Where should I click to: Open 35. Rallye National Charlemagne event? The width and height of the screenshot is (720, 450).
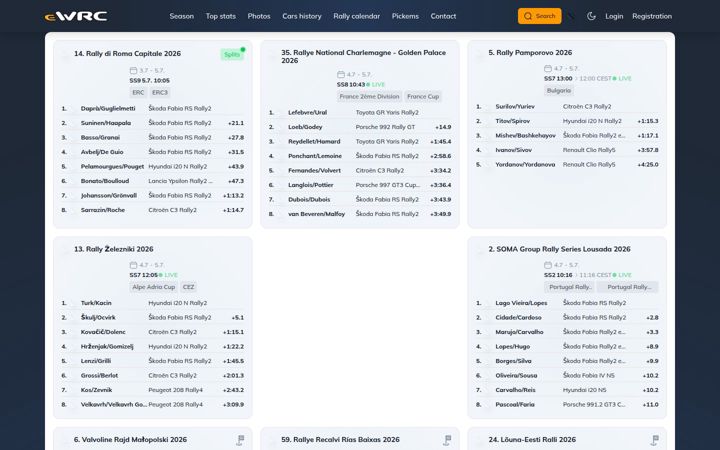(x=363, y=56)
